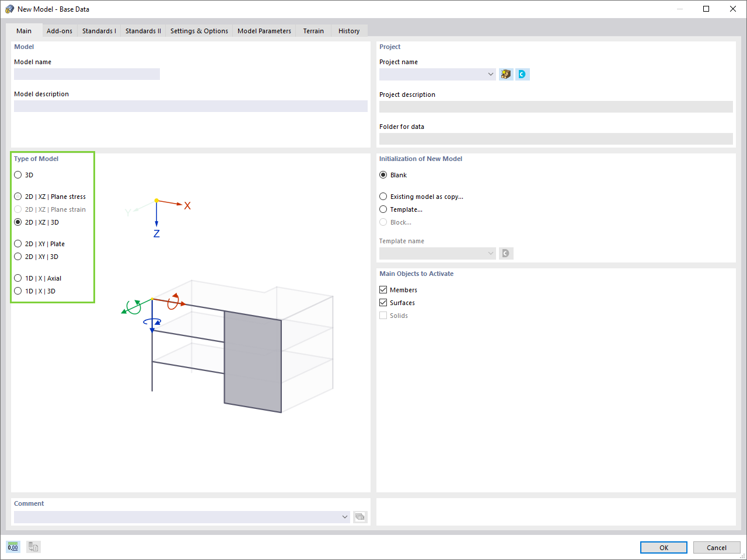Viewport: 747px width, 560px height.
Task: Switch to the Add-ons tab
Action: 59,30
